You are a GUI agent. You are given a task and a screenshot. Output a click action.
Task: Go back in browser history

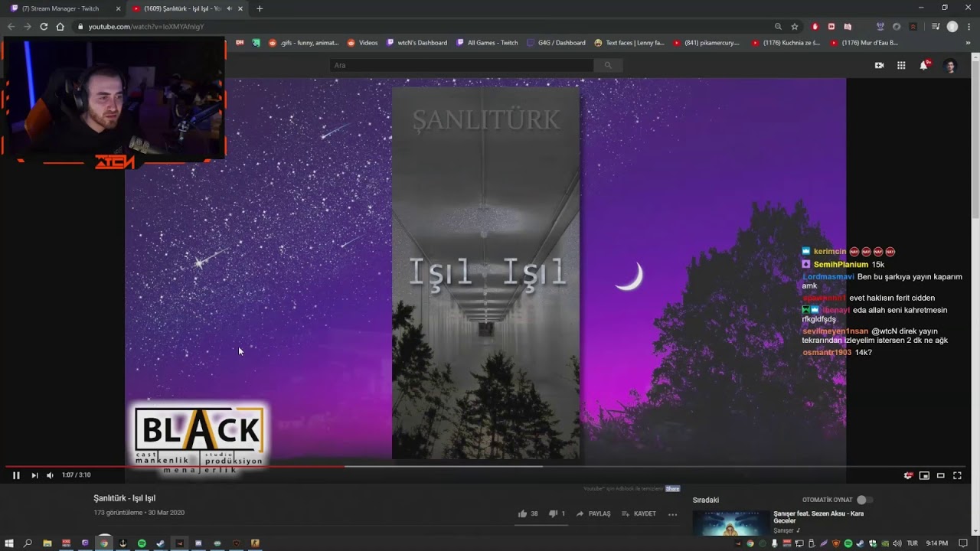pyautogui.click(x=11, y=26)
